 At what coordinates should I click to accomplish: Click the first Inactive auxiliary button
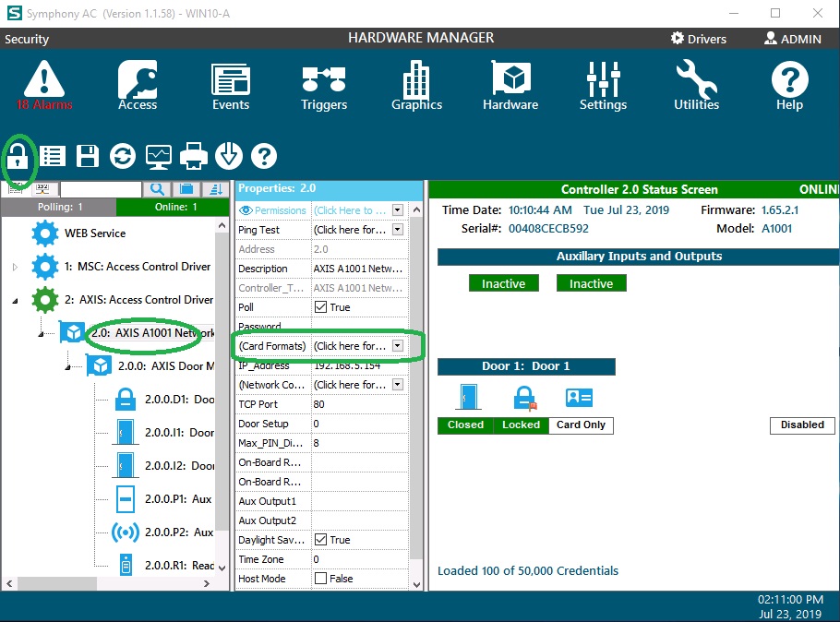504,283
